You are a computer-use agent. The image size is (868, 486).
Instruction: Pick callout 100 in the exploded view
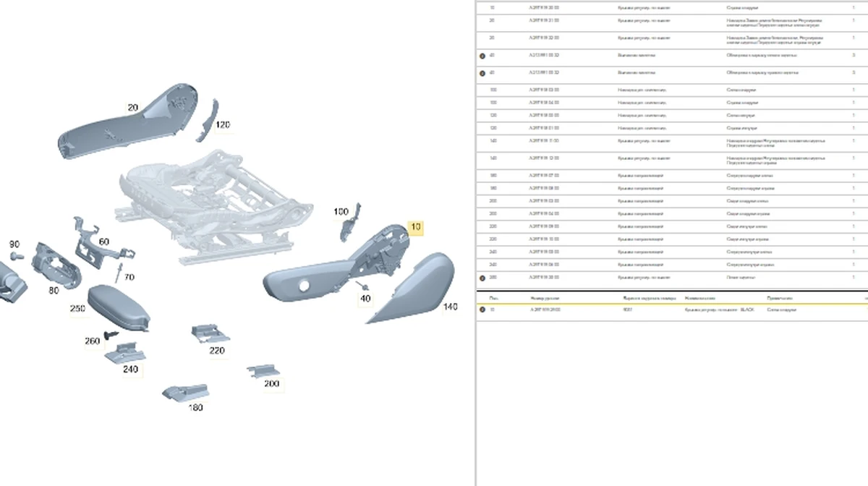341,212
